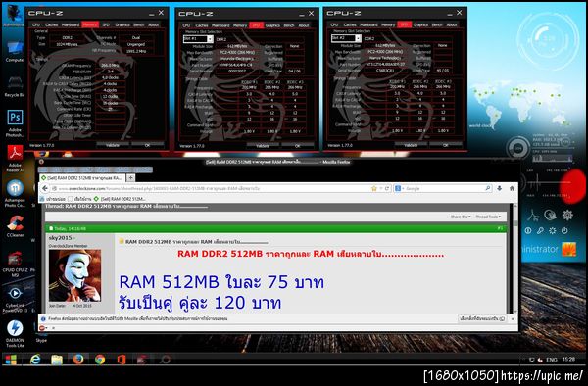Open the bookmark star dropdown arrow

pos(380,188)
